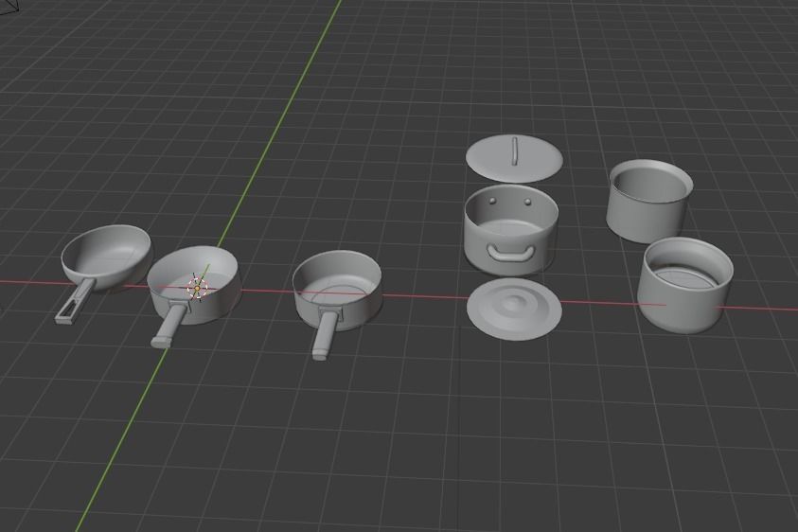Select the upper handleless cylindrical pot
The width and height of the screenshot is (798, 532).
point(649,201)
